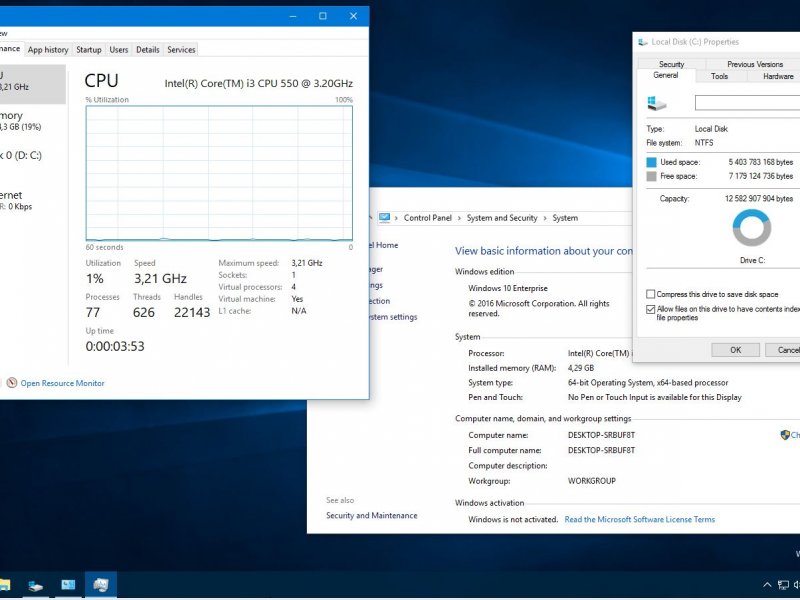
Task: Click the drive name input field
Action: [x=747, y=103]
